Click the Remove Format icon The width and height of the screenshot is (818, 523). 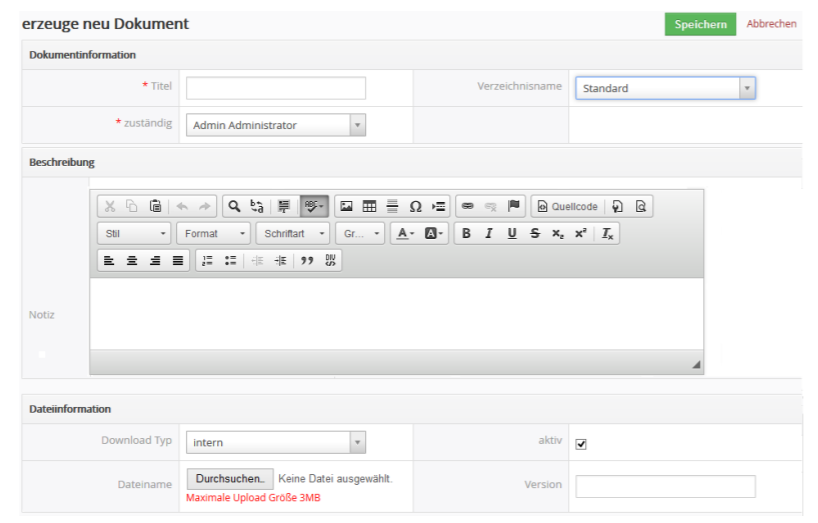[608, 234]
